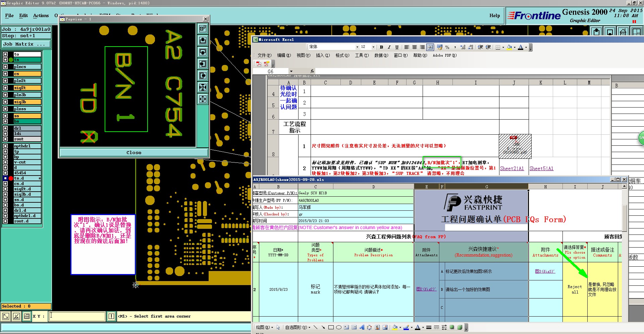This screenshot has height=334, width=644.
Task: Click the Popview pan up icon
Action: (203, 41)
